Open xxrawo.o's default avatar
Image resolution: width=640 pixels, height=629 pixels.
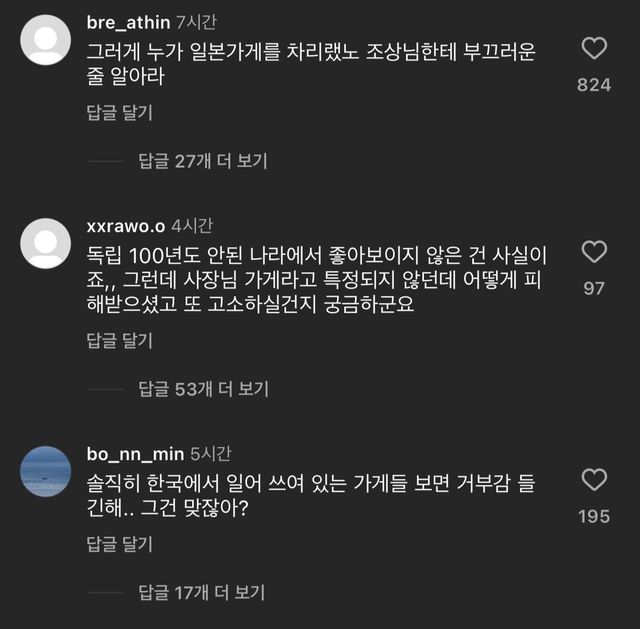pyautogui.click(x=45, y=241)
